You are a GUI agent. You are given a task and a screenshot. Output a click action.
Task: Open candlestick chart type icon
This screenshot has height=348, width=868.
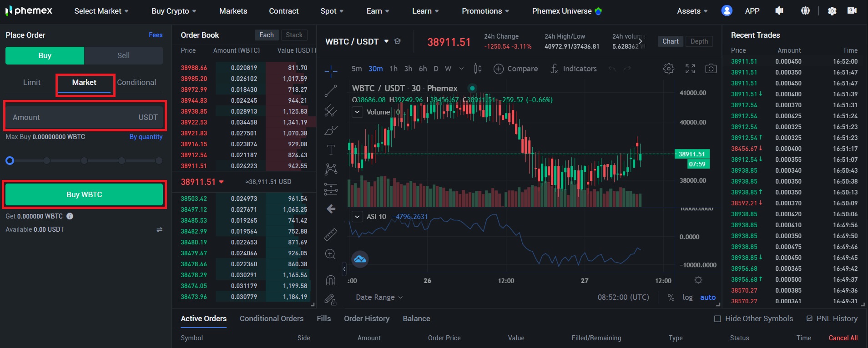pyautogui.click(x=478, y=69)
